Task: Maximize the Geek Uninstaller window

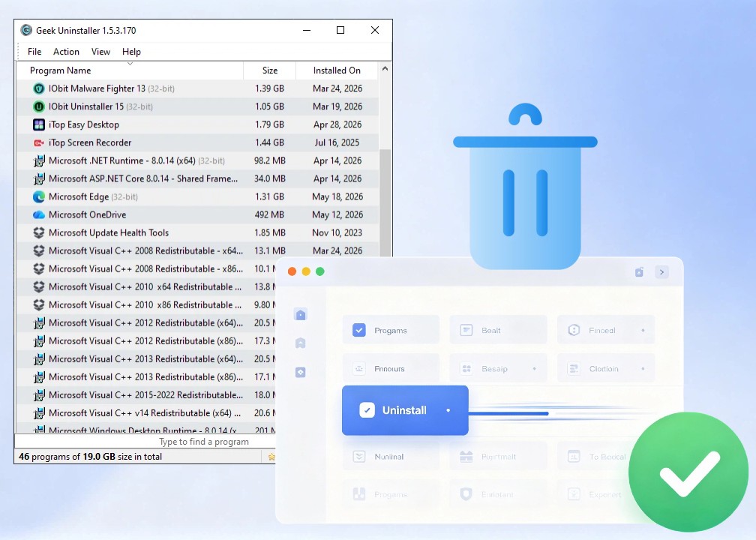Action: pyautogui.click(x=340, y=30)
